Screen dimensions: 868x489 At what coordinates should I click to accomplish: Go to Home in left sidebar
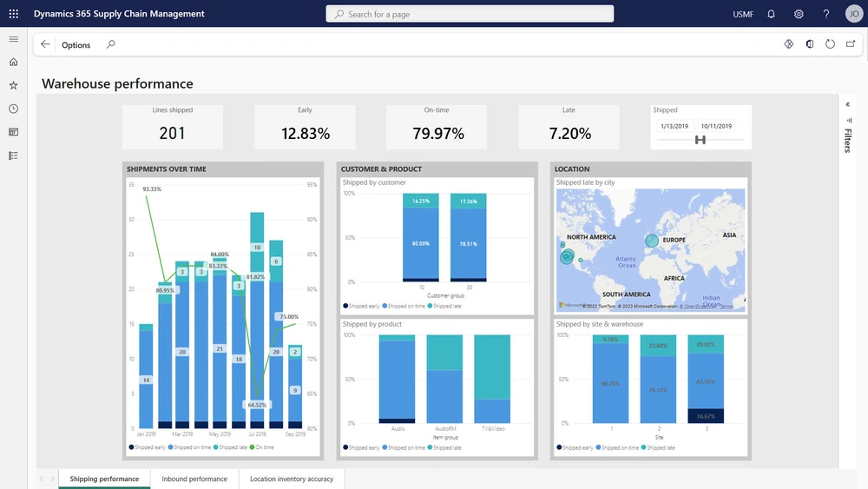pos(13,62)
